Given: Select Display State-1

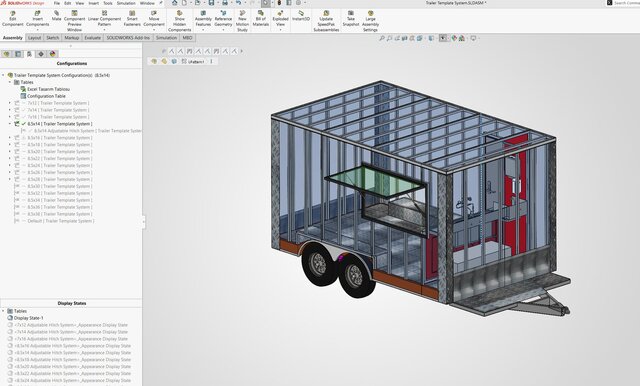Looking at the screenshot, I should pyautogui.click(x=25, y=318).
